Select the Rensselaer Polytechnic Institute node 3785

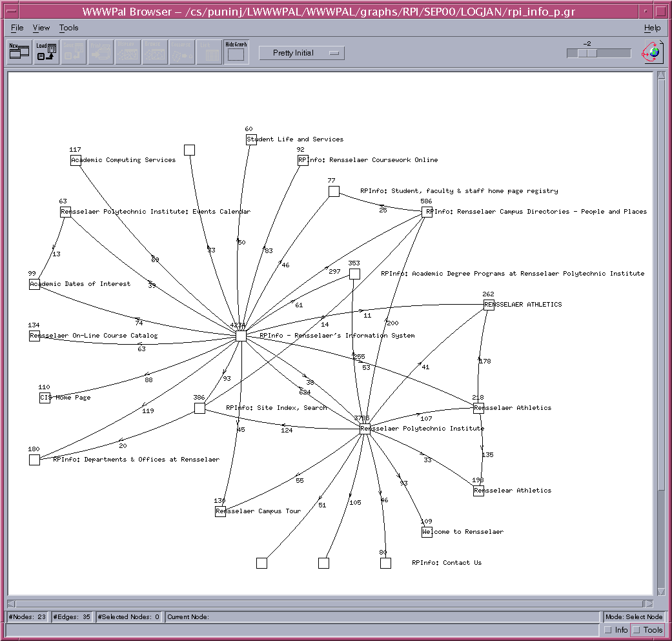[x=365, y=429]
